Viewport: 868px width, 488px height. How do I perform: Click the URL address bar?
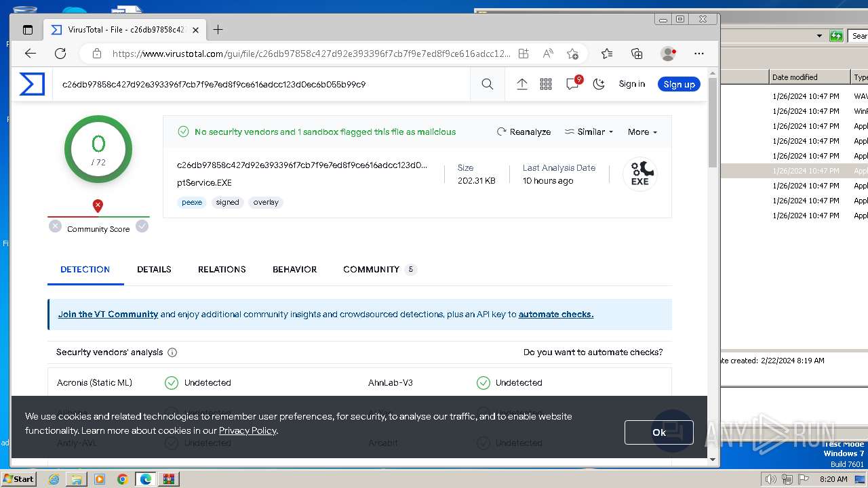311,54
